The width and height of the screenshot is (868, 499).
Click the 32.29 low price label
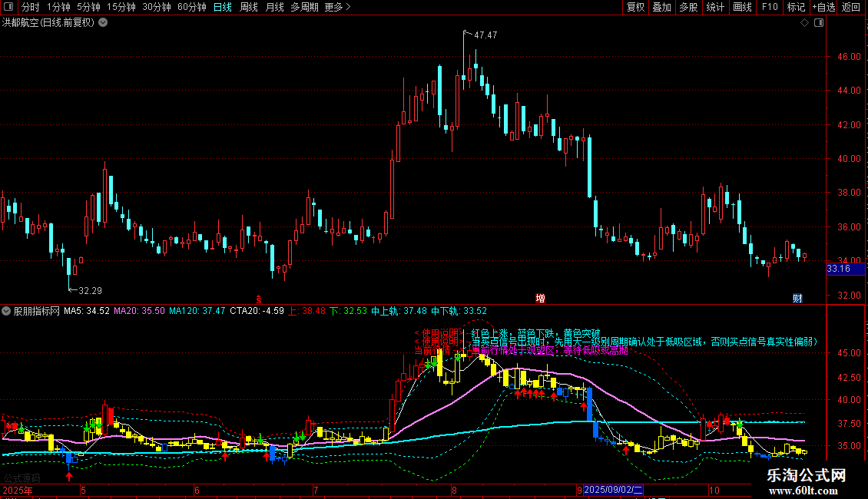click(x=90, y=290)
